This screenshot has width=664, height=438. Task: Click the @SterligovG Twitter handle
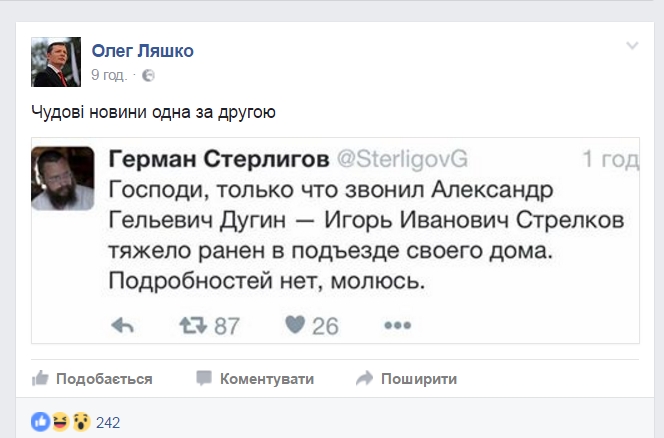click(397, 160)
